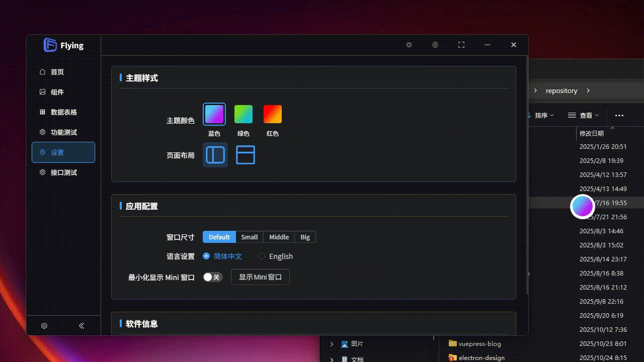Viewport: 644px width, 362px height.
Task: Open 功能测试 in the sidebar
Action: tap(63, 132)
